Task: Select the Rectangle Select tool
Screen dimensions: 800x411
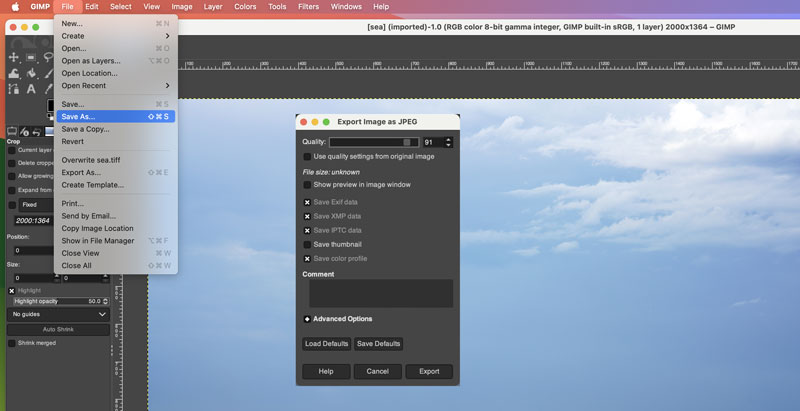Action: click(x=30, y=57)
